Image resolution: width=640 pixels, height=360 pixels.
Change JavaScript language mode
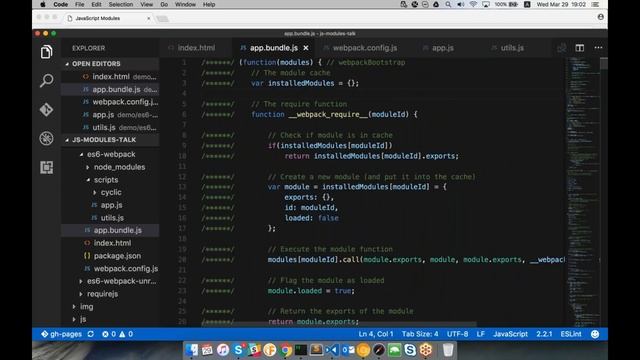510,334
